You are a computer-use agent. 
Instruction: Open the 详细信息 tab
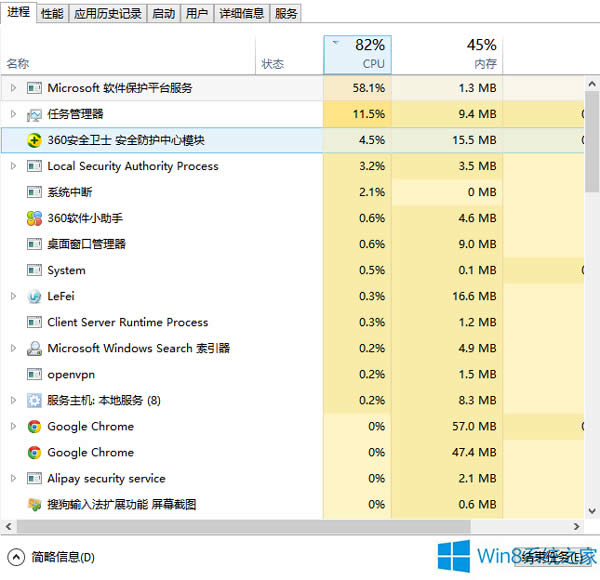[241, 14]
